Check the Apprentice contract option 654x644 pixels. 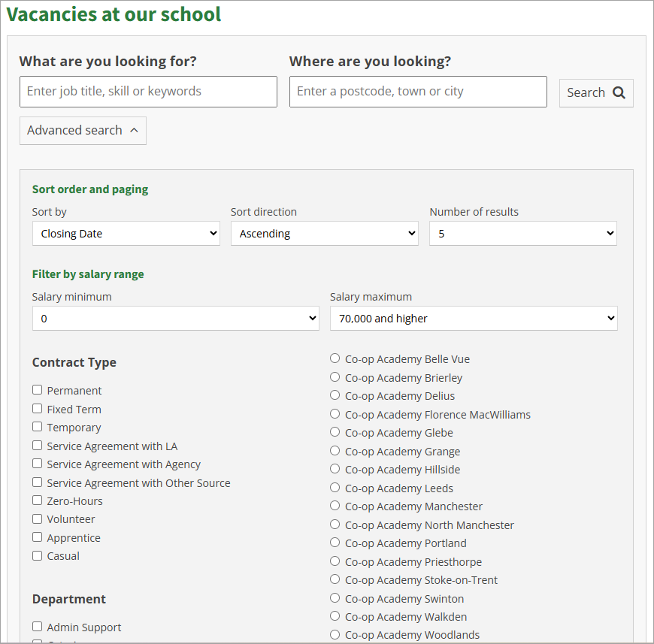(x=38, y=537)
